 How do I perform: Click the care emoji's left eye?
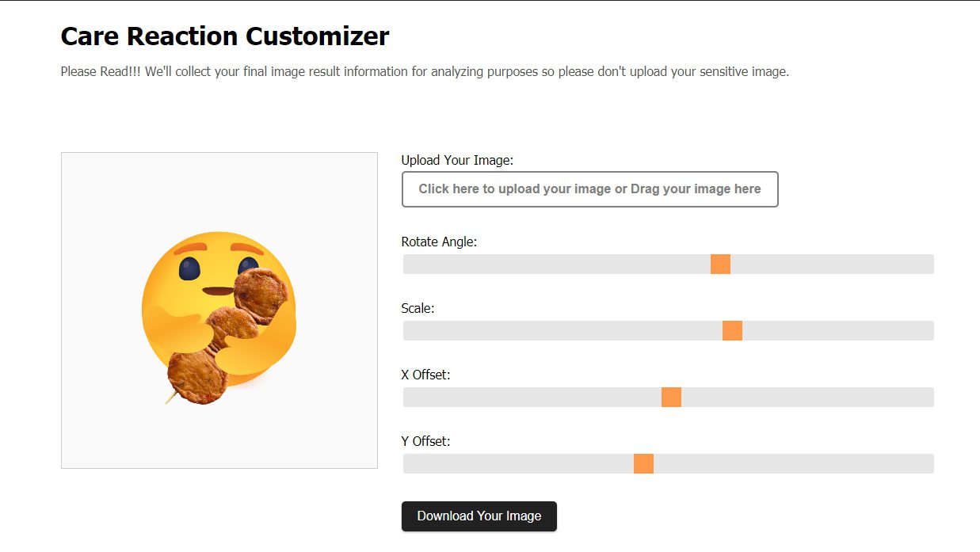189,269
